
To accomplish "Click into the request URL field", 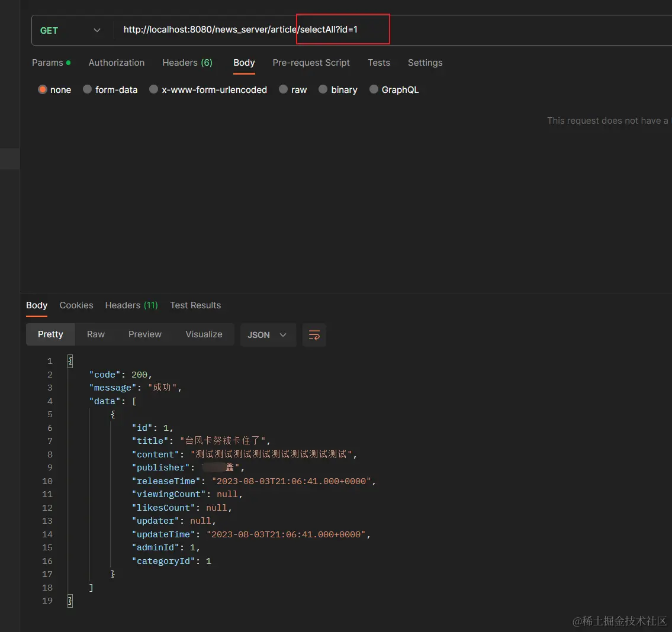I will [x=393, y=30].
